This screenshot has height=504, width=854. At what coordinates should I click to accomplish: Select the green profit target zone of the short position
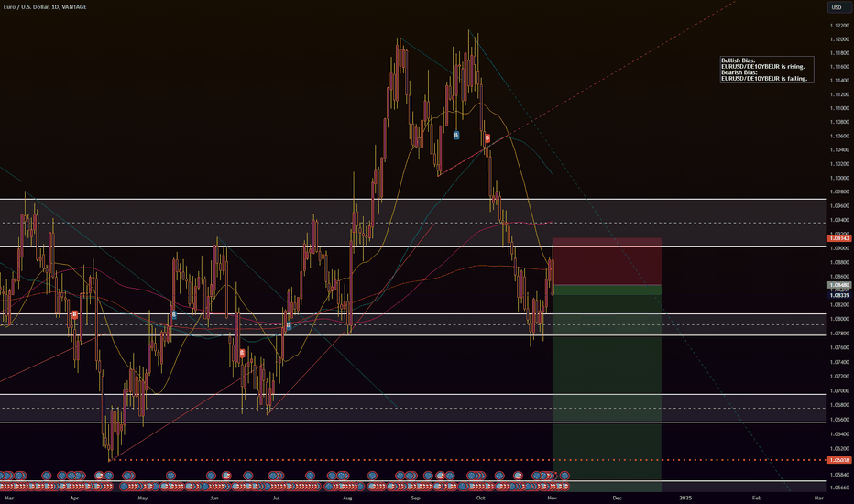point(607,389)
